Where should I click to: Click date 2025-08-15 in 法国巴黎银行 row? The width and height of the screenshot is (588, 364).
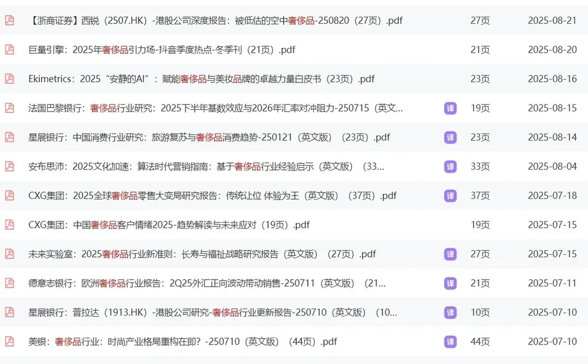[552, 108]
